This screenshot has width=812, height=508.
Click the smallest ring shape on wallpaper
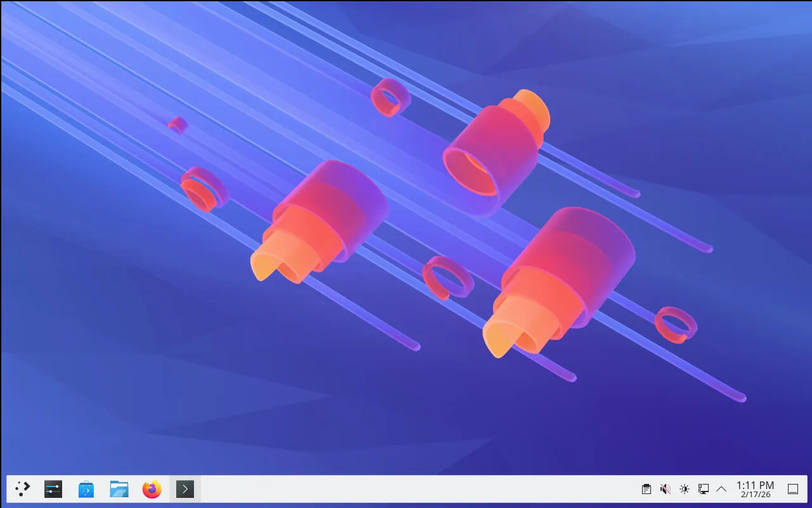click(x=178, y=125)
